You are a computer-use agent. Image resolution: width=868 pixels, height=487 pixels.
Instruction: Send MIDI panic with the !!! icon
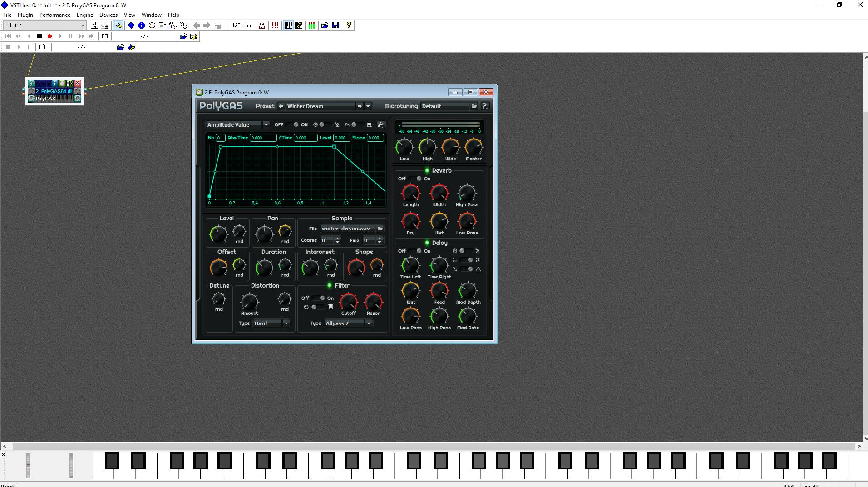click(275, 25)
